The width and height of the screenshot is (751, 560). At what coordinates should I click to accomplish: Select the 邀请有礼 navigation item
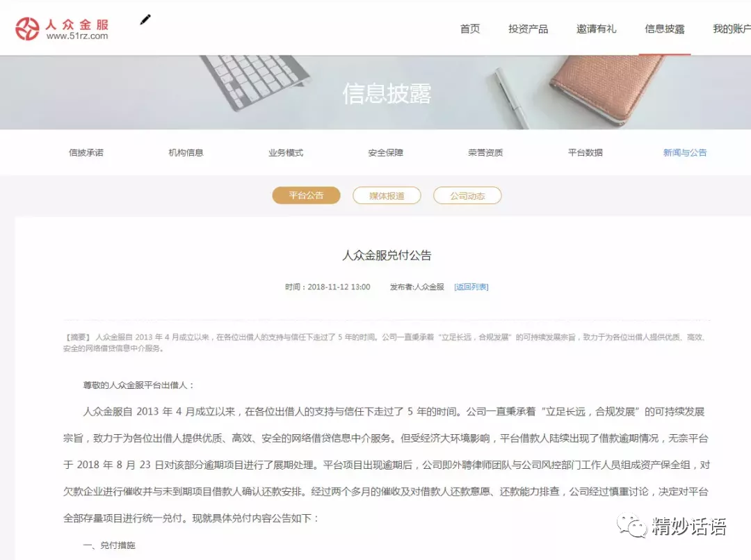(597, 29)
